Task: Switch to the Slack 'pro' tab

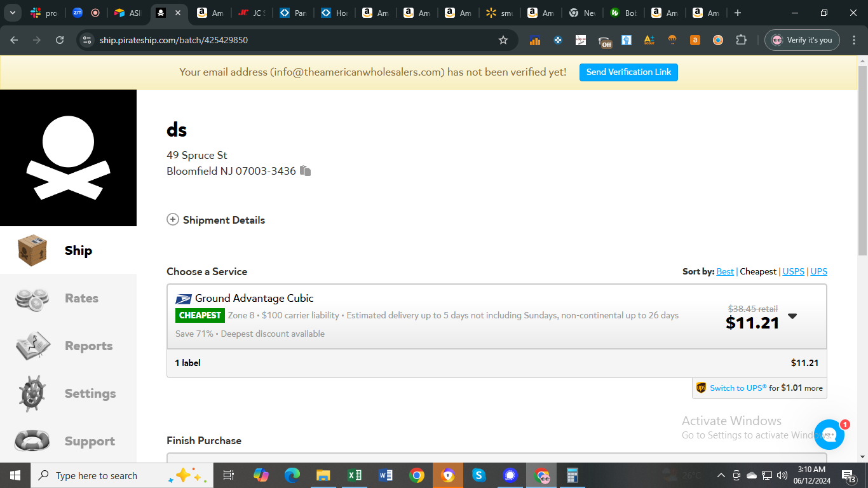Action: tap(44, 13)
